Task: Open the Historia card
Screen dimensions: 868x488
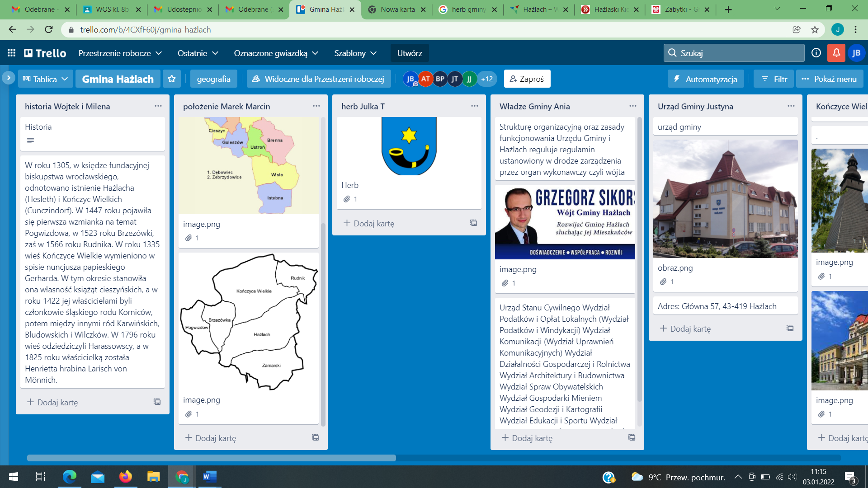Action: 92,134
